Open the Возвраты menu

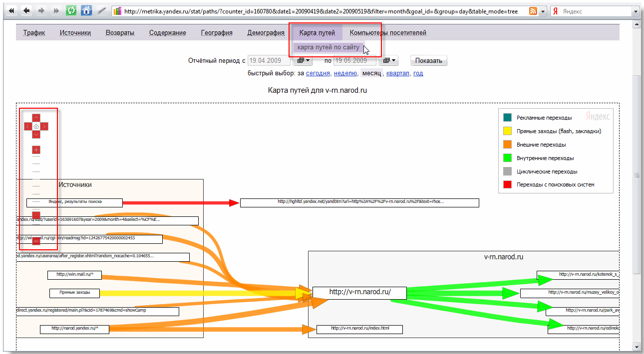[x=120, y=33]
